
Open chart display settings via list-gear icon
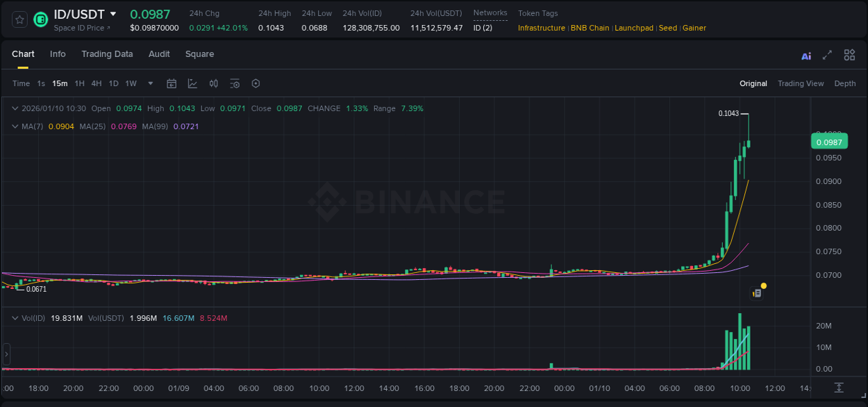tap(235, 83)
